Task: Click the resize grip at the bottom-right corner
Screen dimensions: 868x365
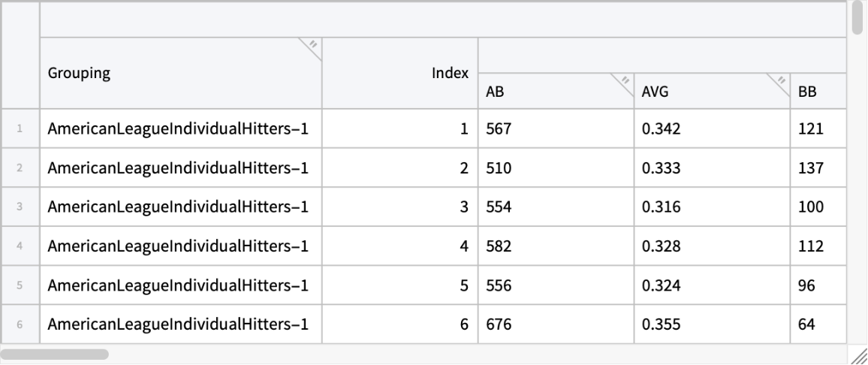Action: click(x=858, y=355)
